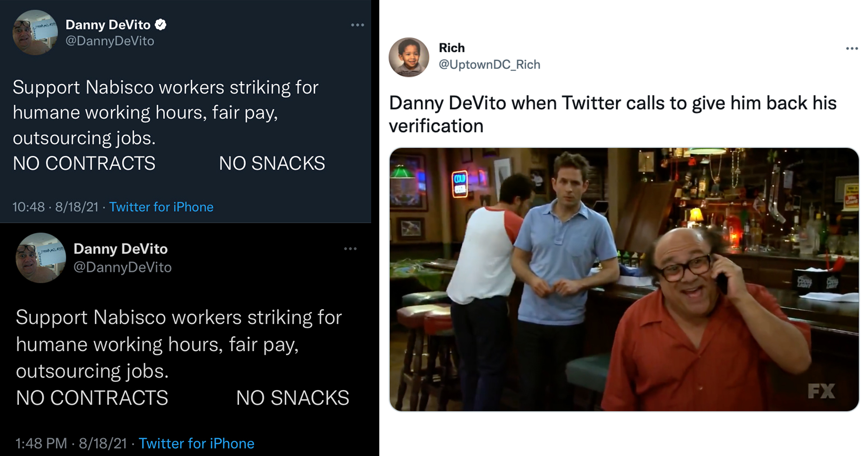The width and height of the screenshot is (868, 456).
Task: Open the bar scene image in Rich's tweet
Action: coord(624,279)
